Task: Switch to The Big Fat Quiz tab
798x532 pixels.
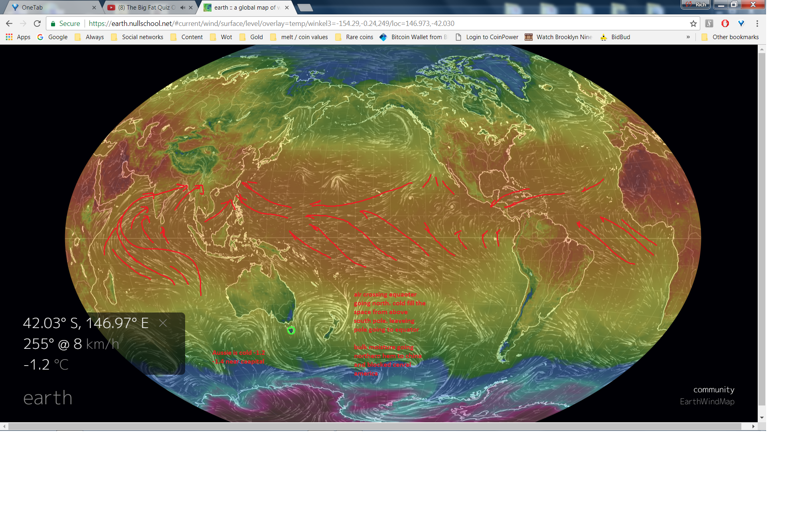Action: pyautogui.click(x=146, y=8)
